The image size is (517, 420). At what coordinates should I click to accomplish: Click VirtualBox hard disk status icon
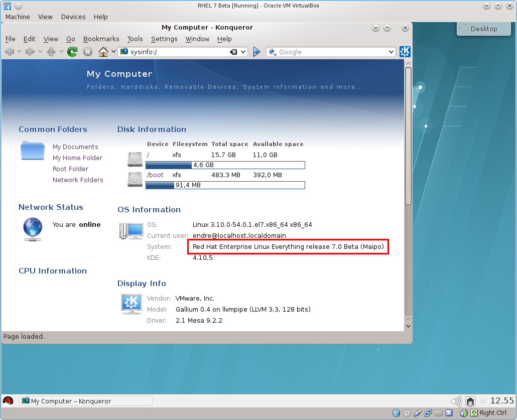point(397,413)
